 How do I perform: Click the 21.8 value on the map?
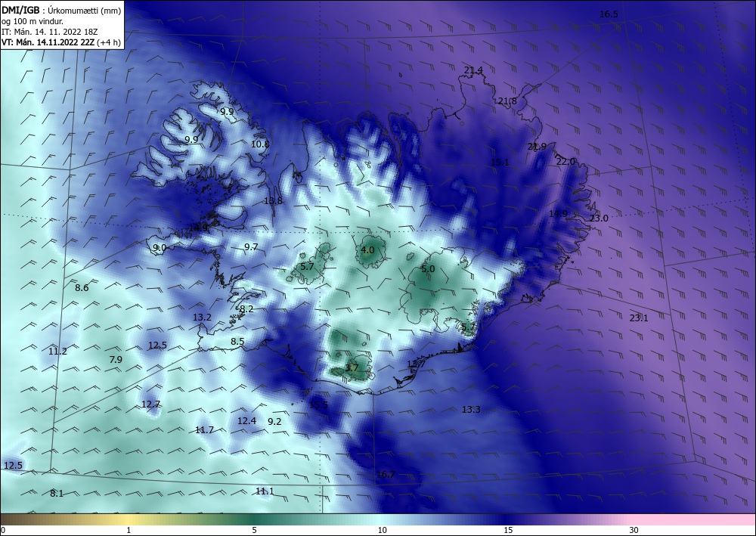coord(507,101)
